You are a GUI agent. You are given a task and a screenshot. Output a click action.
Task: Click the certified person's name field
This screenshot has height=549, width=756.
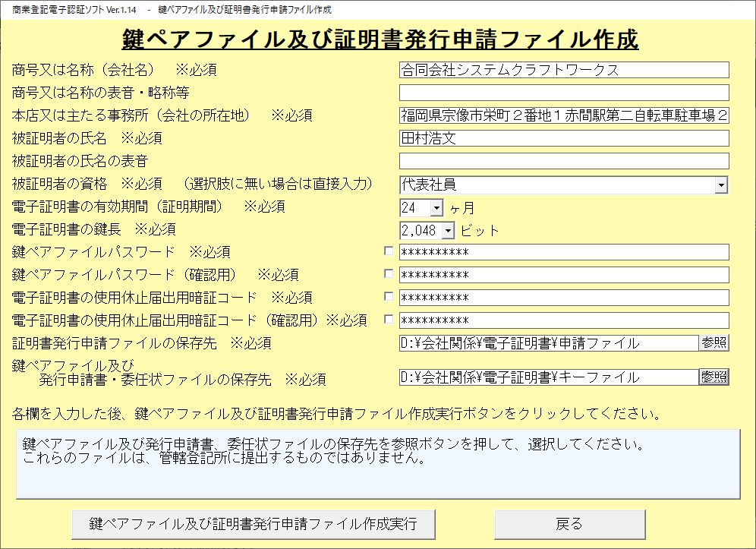point(563,138)
